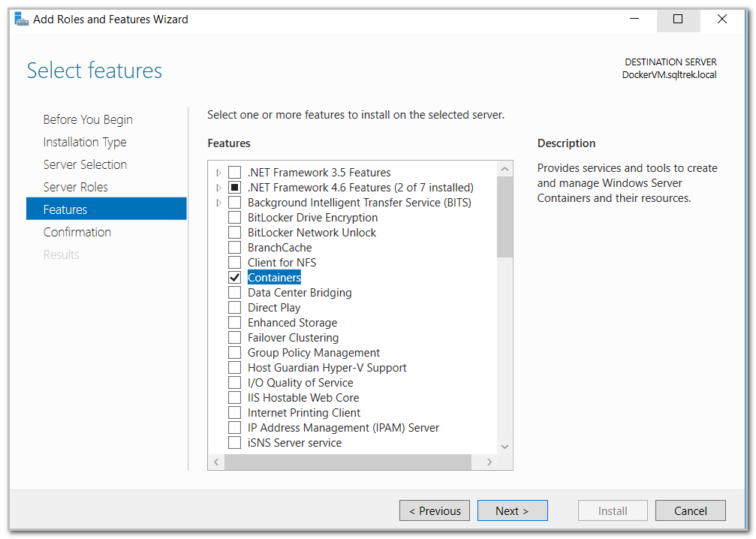Expand .NET Framework 4.6 Features node

coord(218,188)
